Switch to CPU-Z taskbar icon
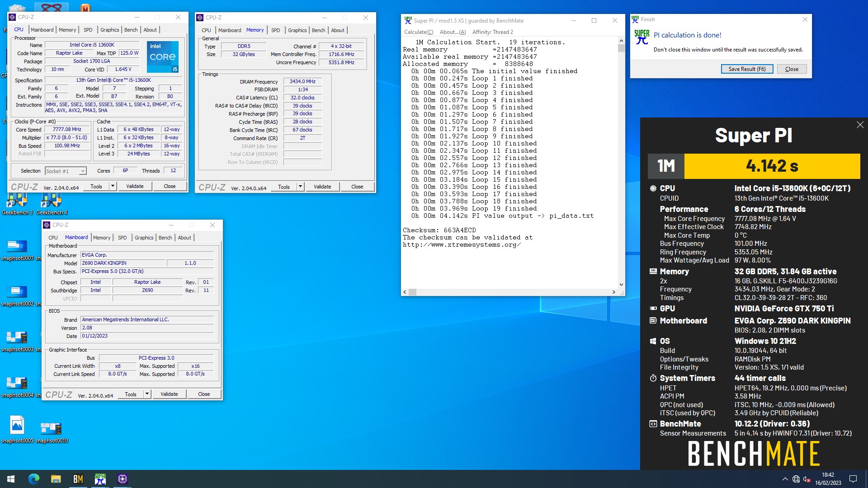Screen dimensions: 868x488 click(122, 479)
